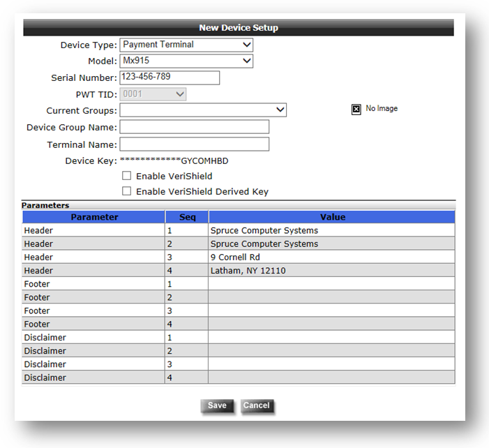This screenshot has width=489, height=448.
Task: Click the Parameter column header
Action: click(x=93, y=217)
